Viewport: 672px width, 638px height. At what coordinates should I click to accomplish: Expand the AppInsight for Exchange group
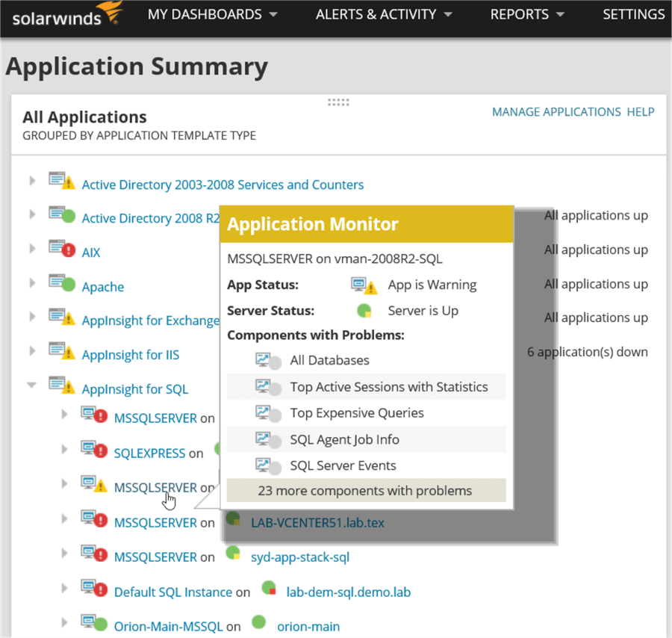point(32,317)
